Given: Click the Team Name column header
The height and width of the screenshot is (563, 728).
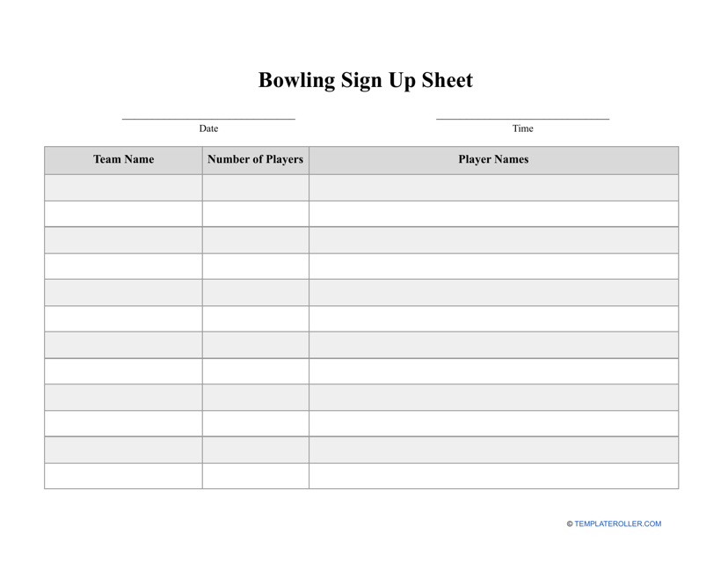Looking at the screenshot, I should pyautogui.click(x=123, y=160).
